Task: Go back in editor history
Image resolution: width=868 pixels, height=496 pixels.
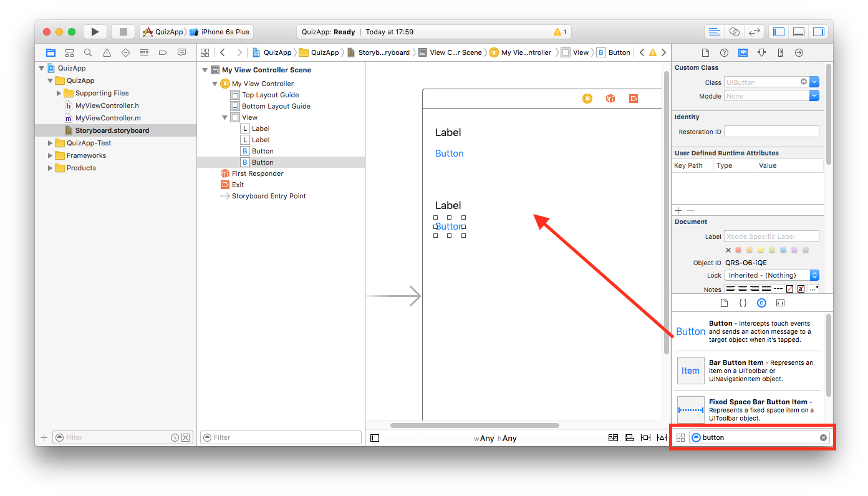Action: coord(223,52)
